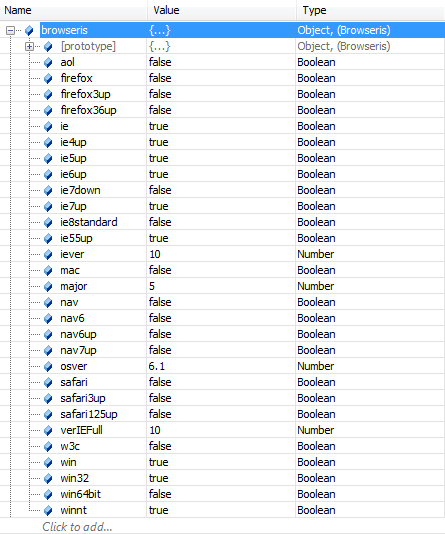
Task: Click the true value of ie
Action: tap(159, 126)
